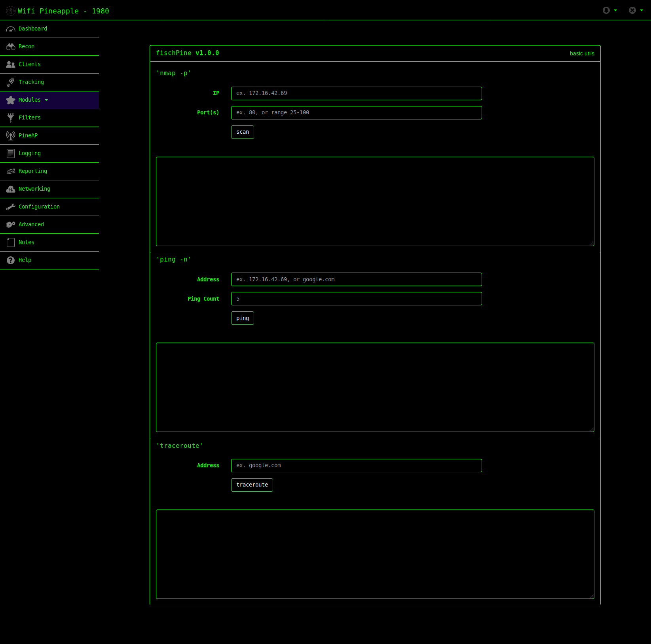This screenshot has height=644, width=651.
Task: Click the scan button
Action: click(x=243, y=132)
